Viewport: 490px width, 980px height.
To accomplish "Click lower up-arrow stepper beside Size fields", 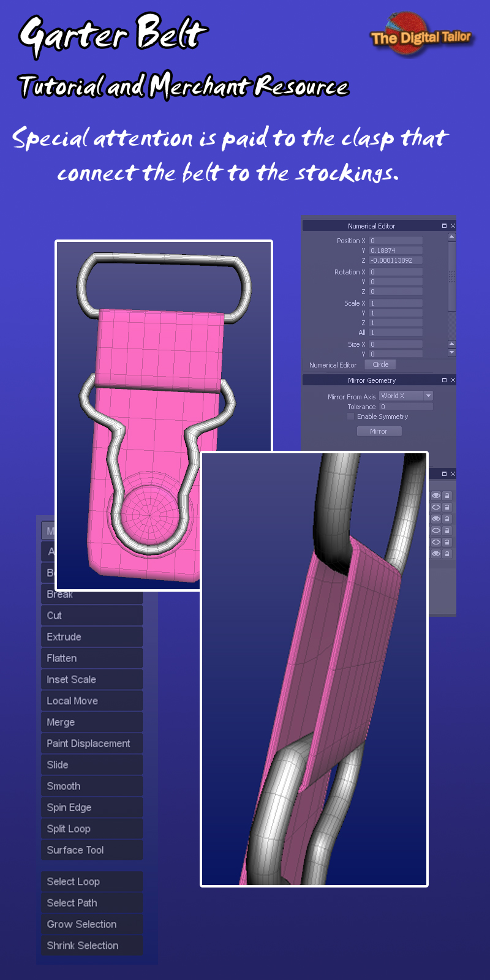I will [x=452, y=344].
